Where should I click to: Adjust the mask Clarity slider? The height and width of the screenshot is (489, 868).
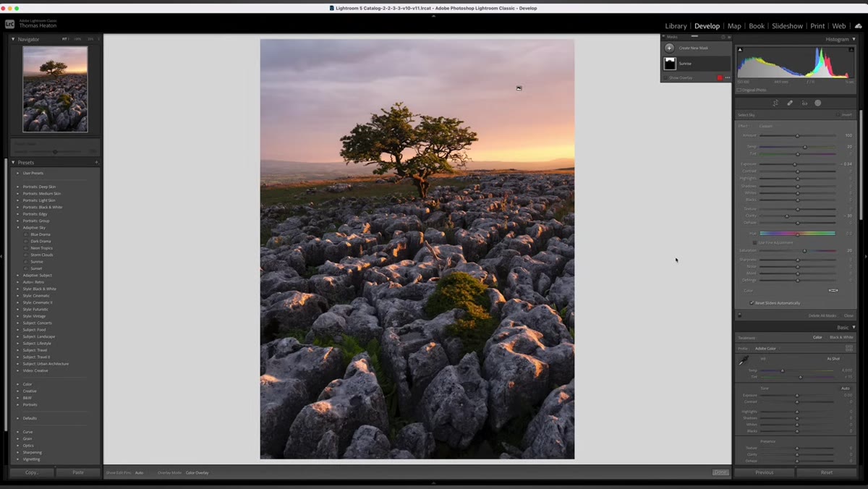pos(797,216)
